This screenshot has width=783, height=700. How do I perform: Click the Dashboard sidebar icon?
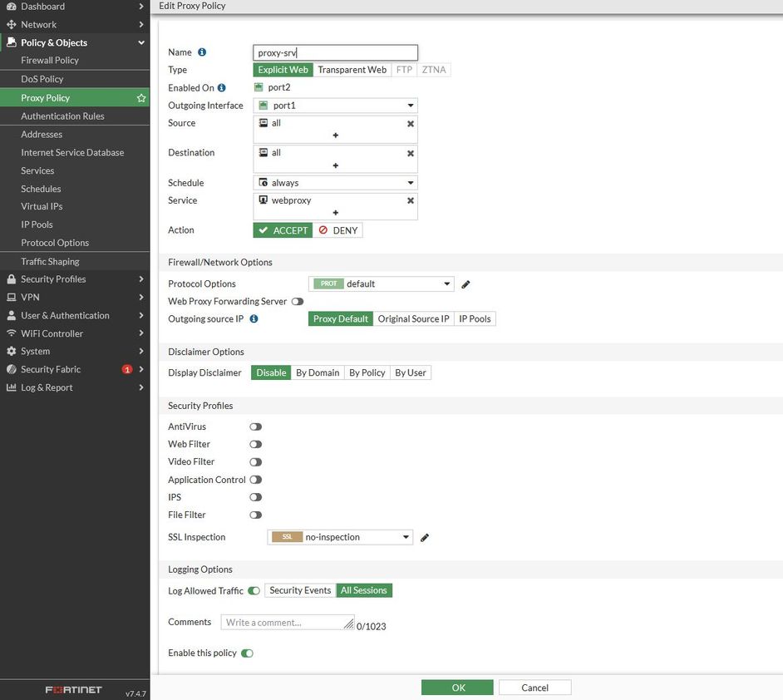[x=11, y=7]
